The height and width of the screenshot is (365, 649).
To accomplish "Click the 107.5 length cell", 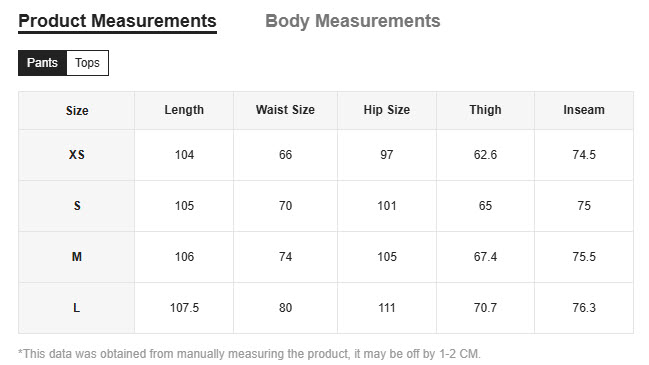I will [x=184, y=308].
